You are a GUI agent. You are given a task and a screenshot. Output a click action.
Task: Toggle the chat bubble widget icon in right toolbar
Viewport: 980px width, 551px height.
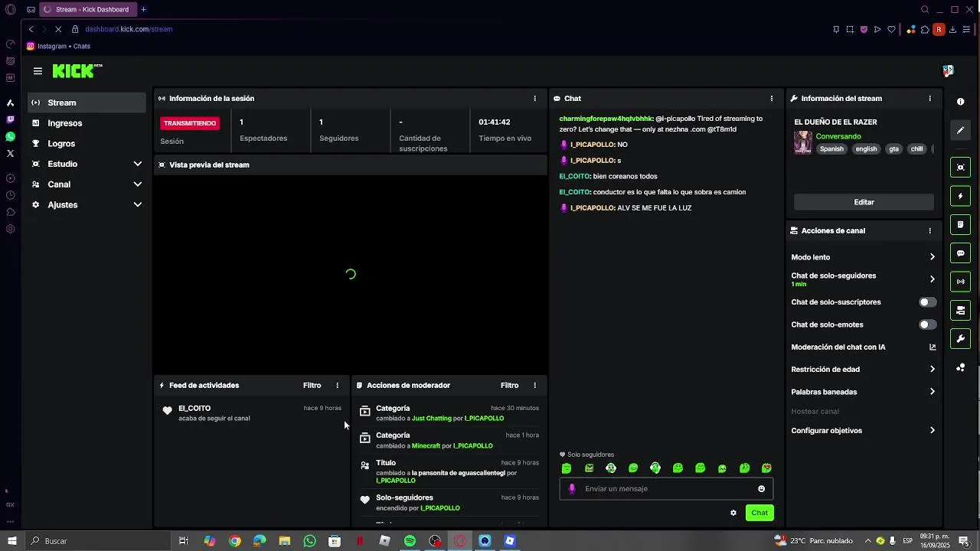(960, 253)
